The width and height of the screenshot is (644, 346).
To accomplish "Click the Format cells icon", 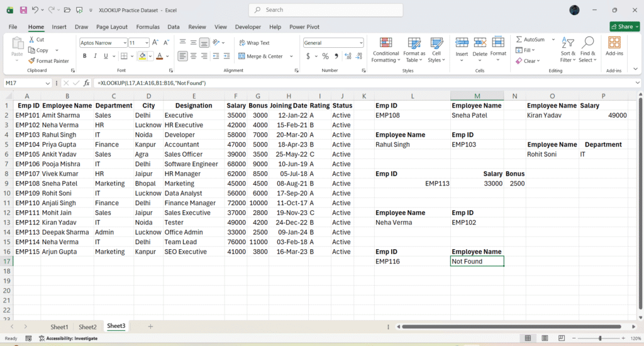I will coord(498,42).
